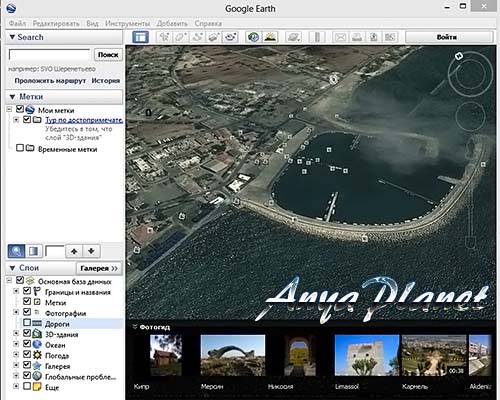The width and height of the screenshot is (500, 400).
Task: Open the Редактировать menu
Action: (56, 23)
